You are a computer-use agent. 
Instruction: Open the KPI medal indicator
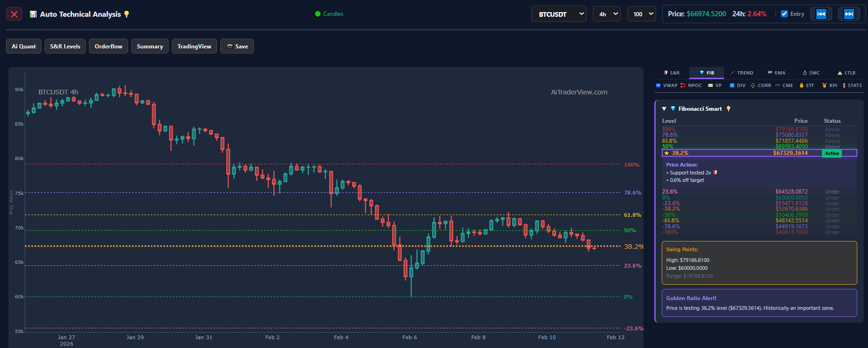[x=829, y=86]
